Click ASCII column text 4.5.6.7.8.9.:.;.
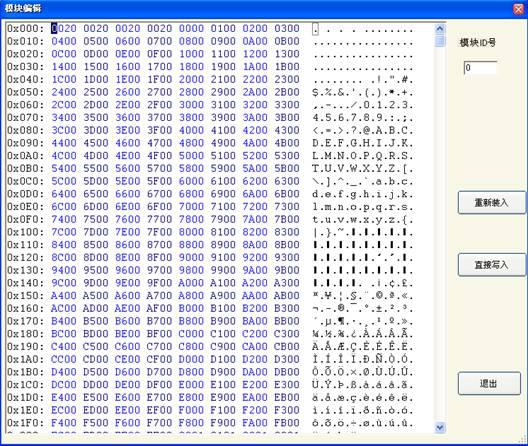This screenshot has height=446, width=528. 363,118
